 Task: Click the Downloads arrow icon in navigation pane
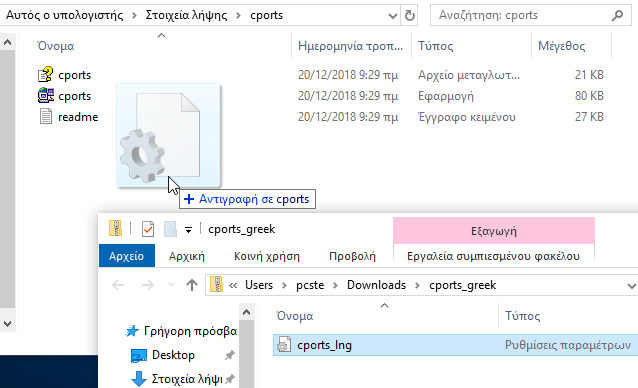tap(139, 379)
